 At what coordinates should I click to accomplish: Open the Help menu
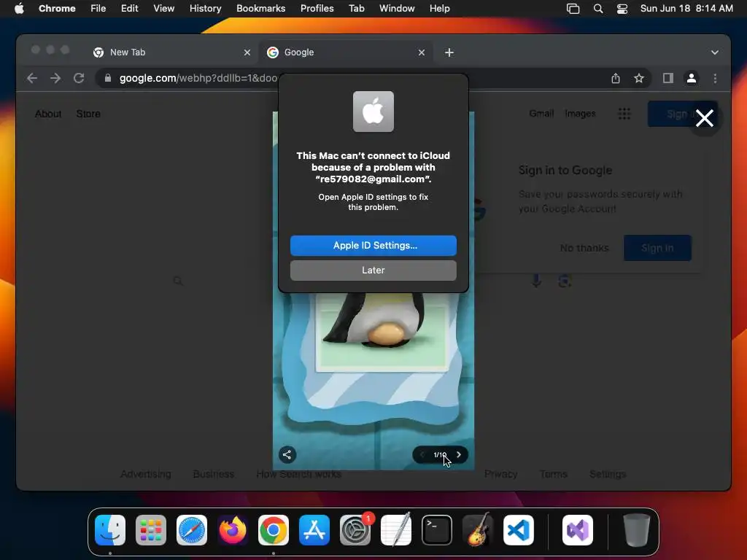(x=439, y=8)
